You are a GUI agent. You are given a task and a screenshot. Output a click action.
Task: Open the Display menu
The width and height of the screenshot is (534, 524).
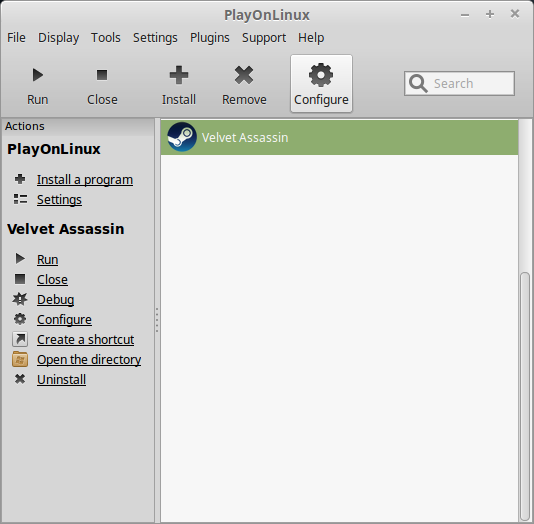point(58,37)
